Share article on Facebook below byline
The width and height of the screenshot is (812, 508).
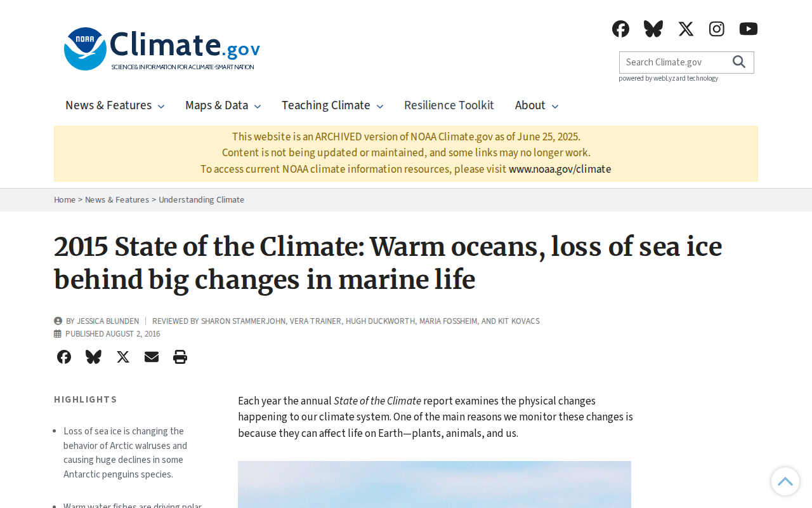coord(64,357)
